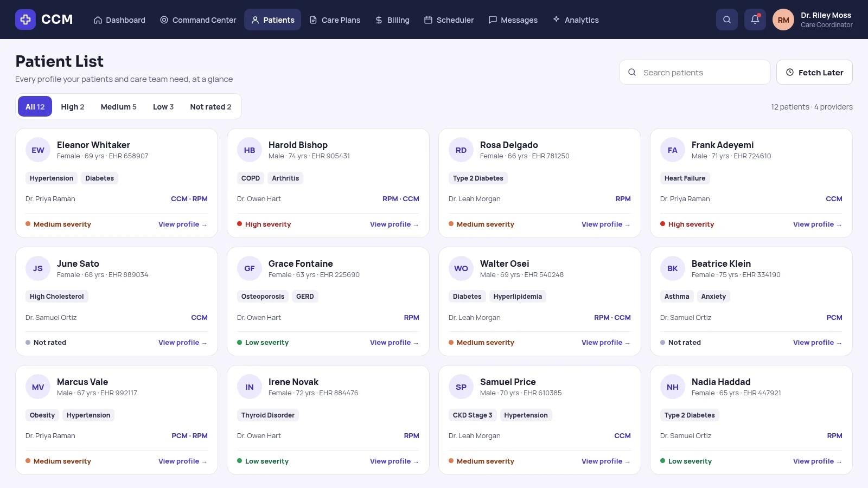Click the BK avatar for Beatrice Klein
The width and height of the screenshot is (868, 488).
pyautogui.click(x=673, y=268)
